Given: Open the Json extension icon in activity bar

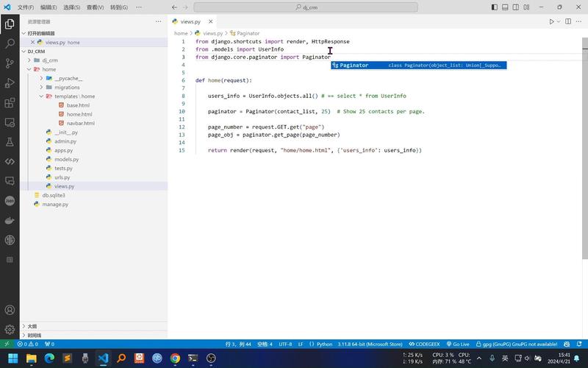Looking at the screenshot, I should click(x=10, y=201).
